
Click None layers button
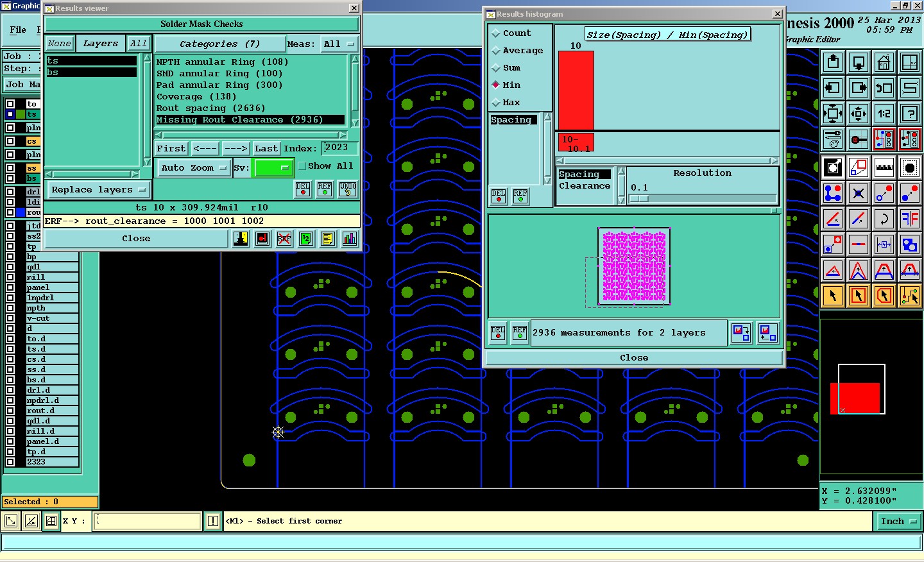point(60,44)
